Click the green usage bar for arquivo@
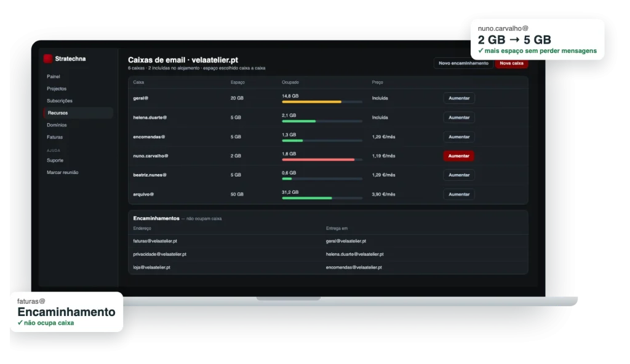This screenshot has width=630, height=364. pos(322,198)
